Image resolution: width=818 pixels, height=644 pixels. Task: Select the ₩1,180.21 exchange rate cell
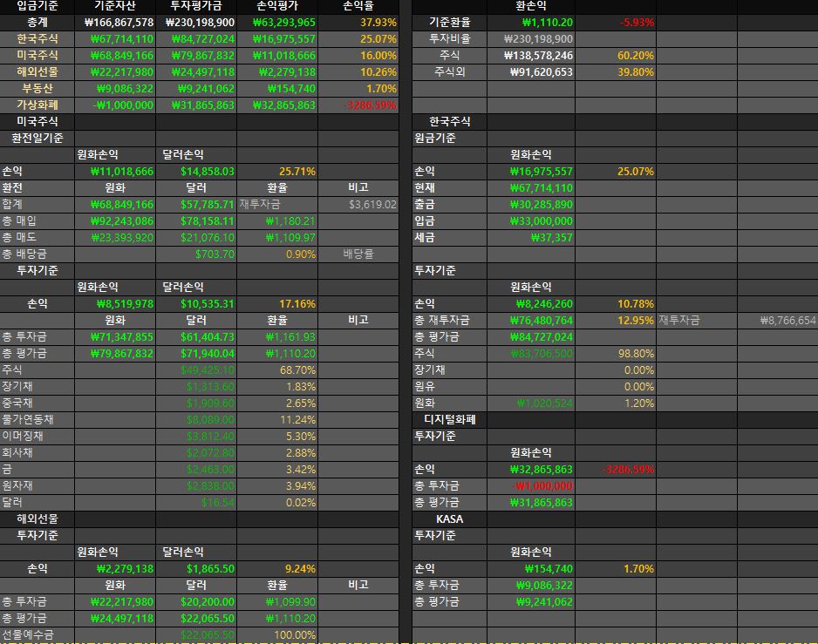click(x=277, y=221)
